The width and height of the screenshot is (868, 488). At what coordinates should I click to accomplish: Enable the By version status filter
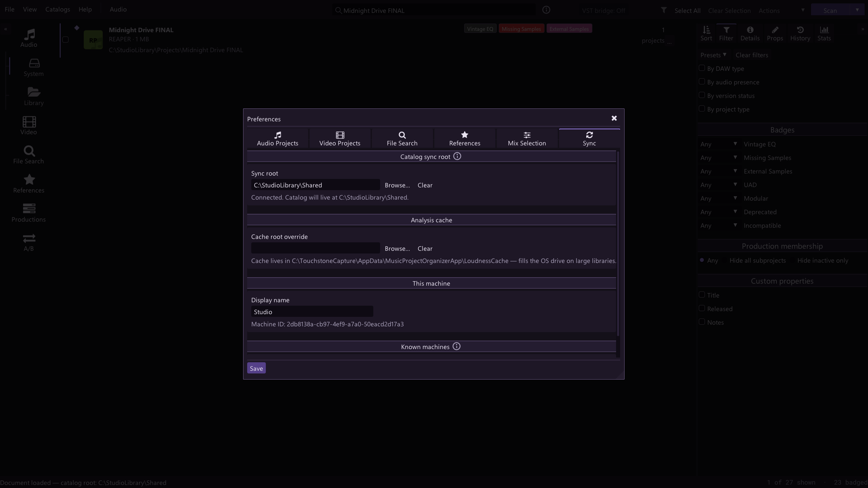pos(702,95)
